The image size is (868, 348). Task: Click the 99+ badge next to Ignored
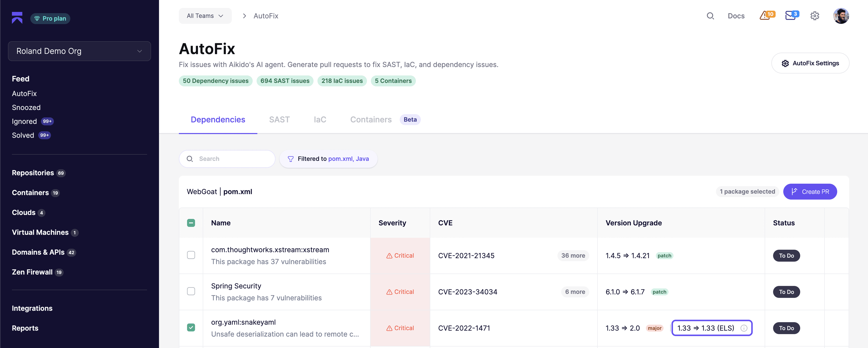[x=47, y=121]
